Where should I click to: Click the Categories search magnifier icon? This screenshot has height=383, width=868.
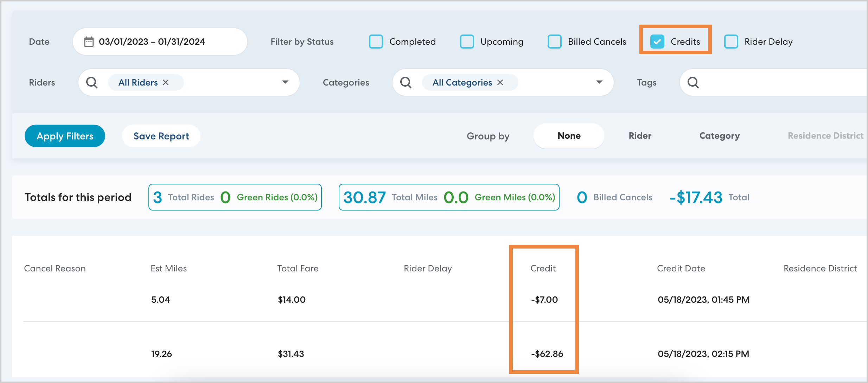(x=406, y=82)
